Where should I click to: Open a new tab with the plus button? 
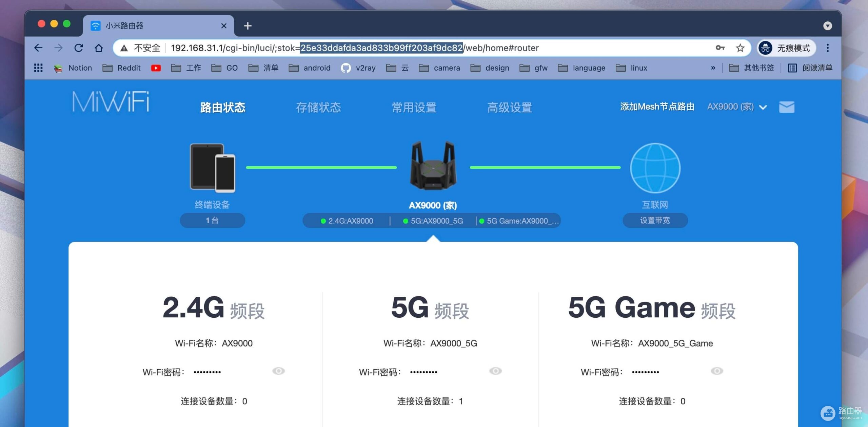click(x=248, y=26)
